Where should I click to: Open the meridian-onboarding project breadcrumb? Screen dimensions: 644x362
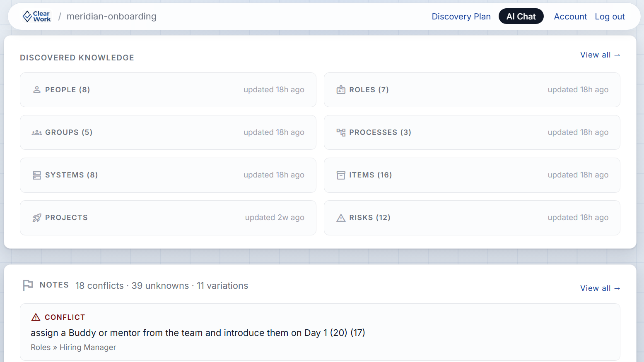coord(111,17)
